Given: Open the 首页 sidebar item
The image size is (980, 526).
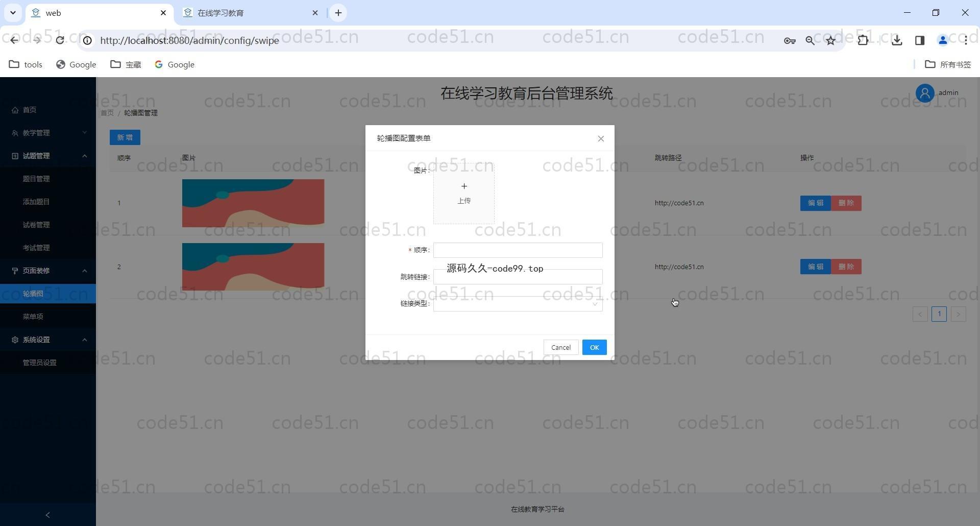Looking at the screenshot, I should [x=30, y=110].
